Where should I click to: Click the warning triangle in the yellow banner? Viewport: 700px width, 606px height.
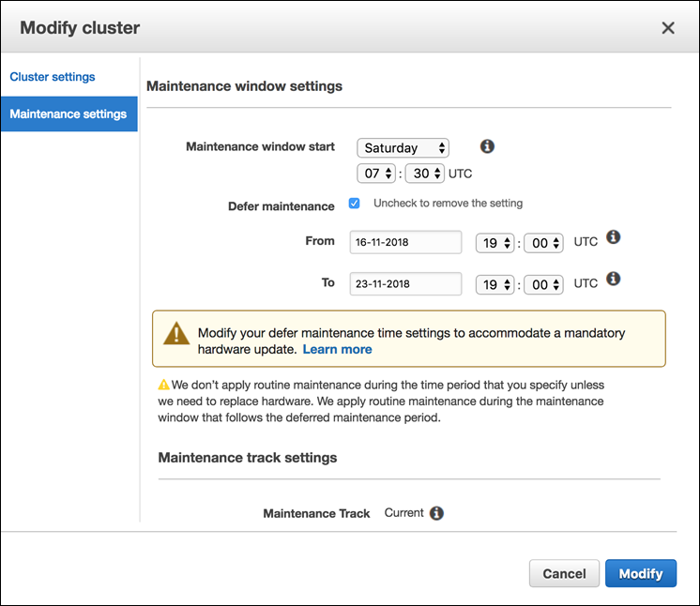(x=176, y=334)
